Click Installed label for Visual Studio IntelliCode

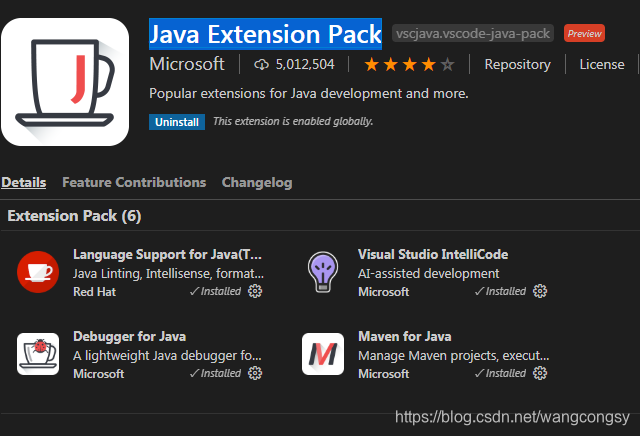(x=500, y=291)
